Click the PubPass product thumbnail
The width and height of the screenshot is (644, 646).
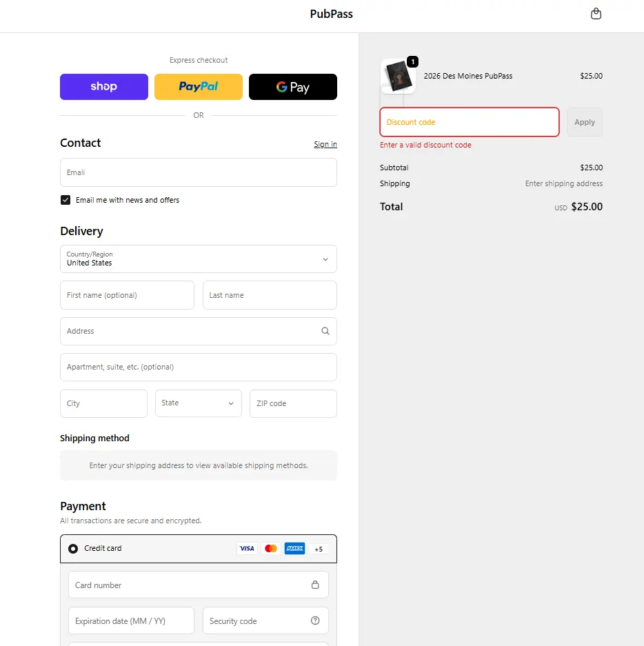tap(398, 77)
